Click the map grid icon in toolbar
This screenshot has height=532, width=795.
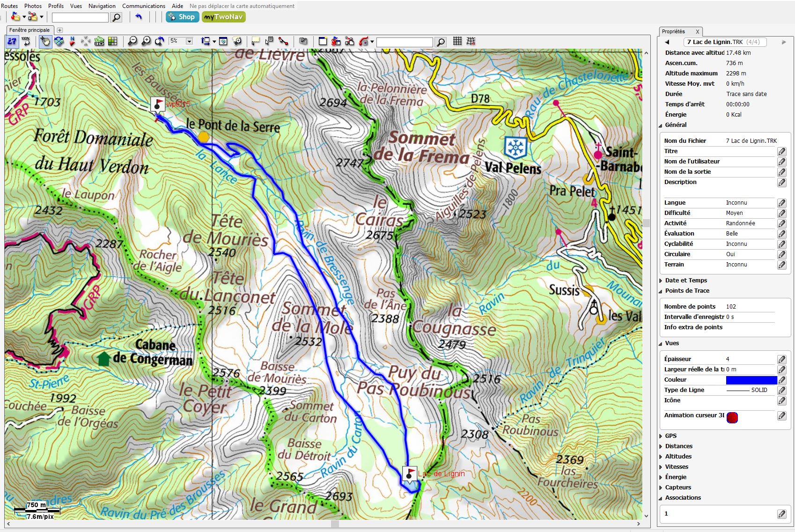point(457,42)
